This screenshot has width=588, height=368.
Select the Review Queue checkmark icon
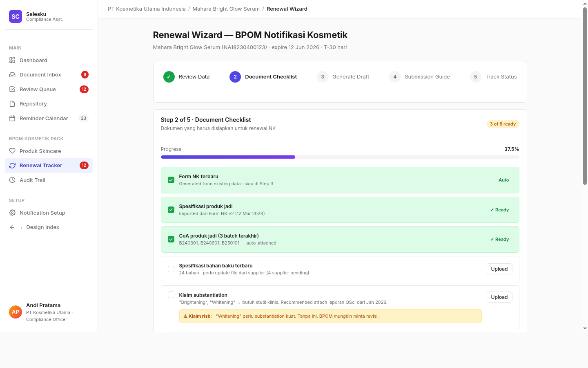tap(12, 89)
